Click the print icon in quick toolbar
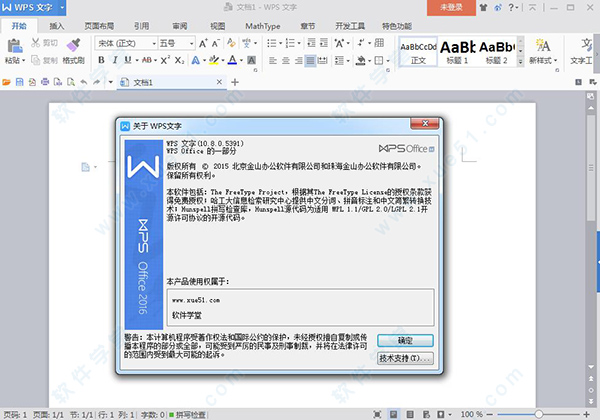The image size is (600, 420). [45, 82]
